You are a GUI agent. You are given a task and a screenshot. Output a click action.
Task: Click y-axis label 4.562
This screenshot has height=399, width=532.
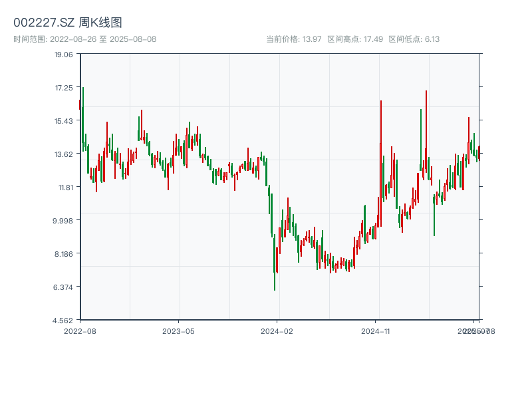pyautogui.click(x=63, y=321)
